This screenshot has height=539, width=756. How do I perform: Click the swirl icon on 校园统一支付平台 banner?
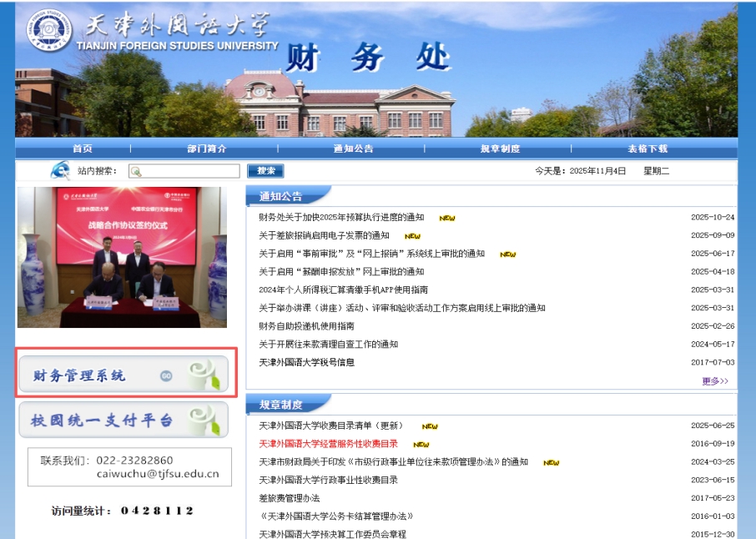[204, 419]
